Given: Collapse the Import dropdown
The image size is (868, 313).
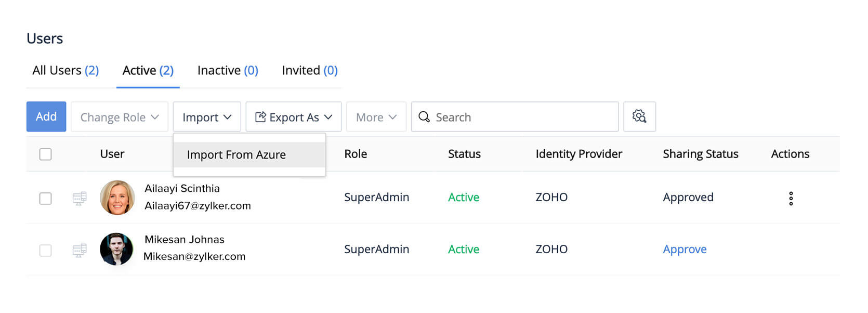Looking at the screenshot, I should click(207, 117).
